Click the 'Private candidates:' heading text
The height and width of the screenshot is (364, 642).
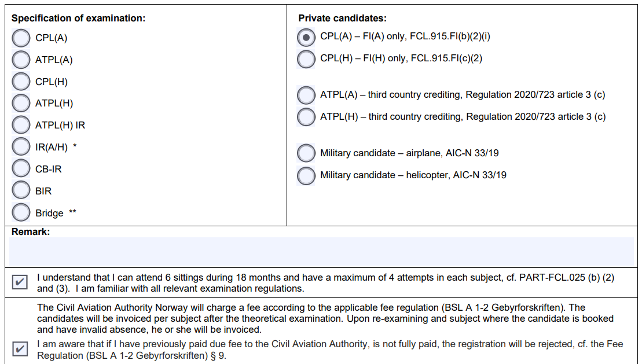tap(342, 19)
